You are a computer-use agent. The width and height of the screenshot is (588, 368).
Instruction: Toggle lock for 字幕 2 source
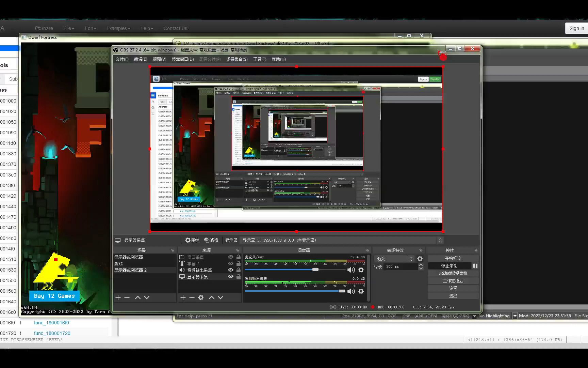[239, 264]
